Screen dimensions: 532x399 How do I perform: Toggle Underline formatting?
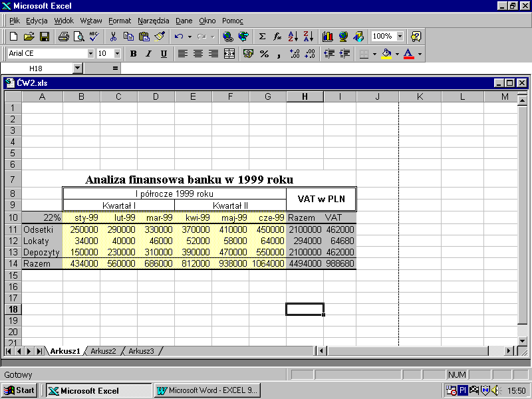[x=164, y=54]
